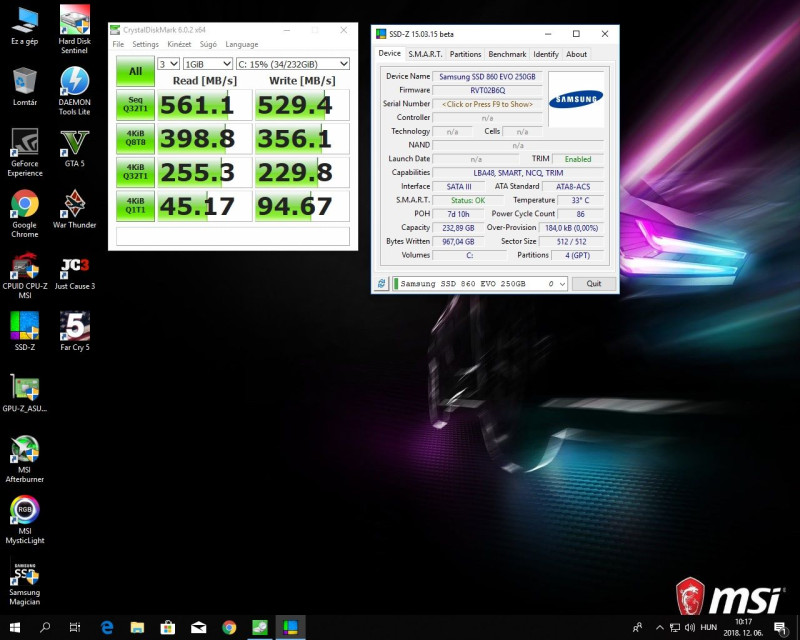Click the refresh icon in SSD-Z
The height and width of the screenshot is (640, 800).
381,283
